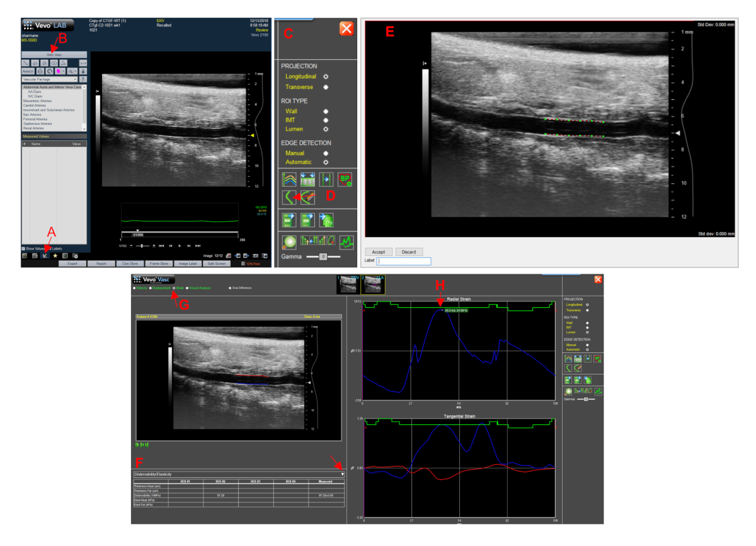
Task: Expand the Distensibility/Elasticity dropdown
Action: (342, 473)
